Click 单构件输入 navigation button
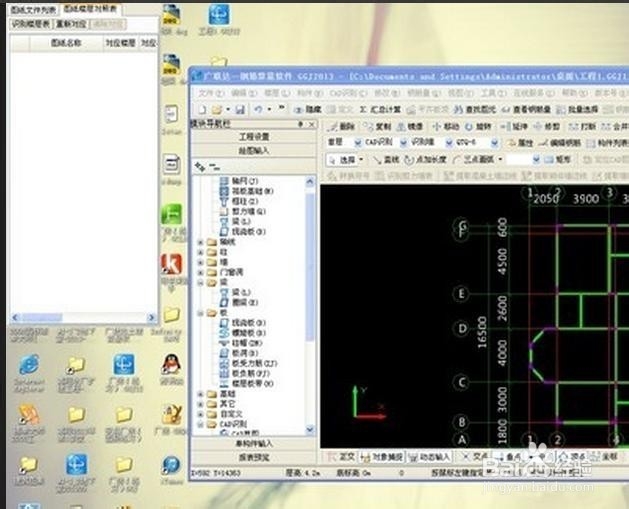The image size is (629, 509). (x=254, y=444)
